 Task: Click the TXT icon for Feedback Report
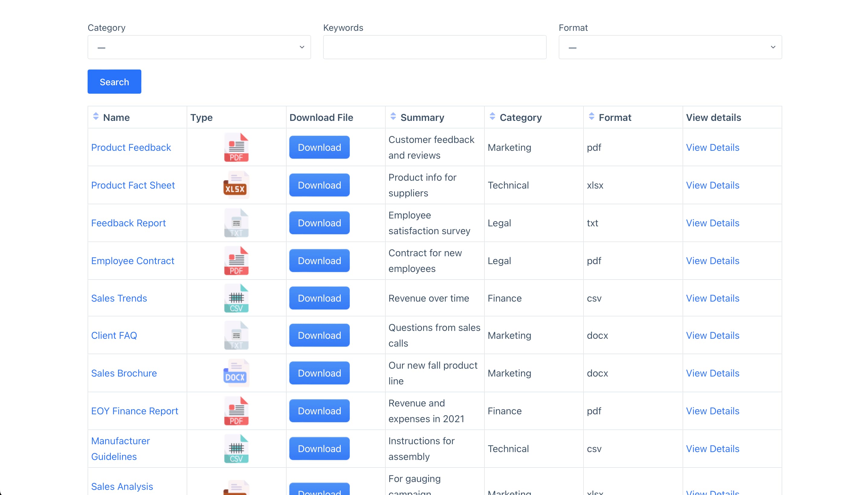point(236,223)
